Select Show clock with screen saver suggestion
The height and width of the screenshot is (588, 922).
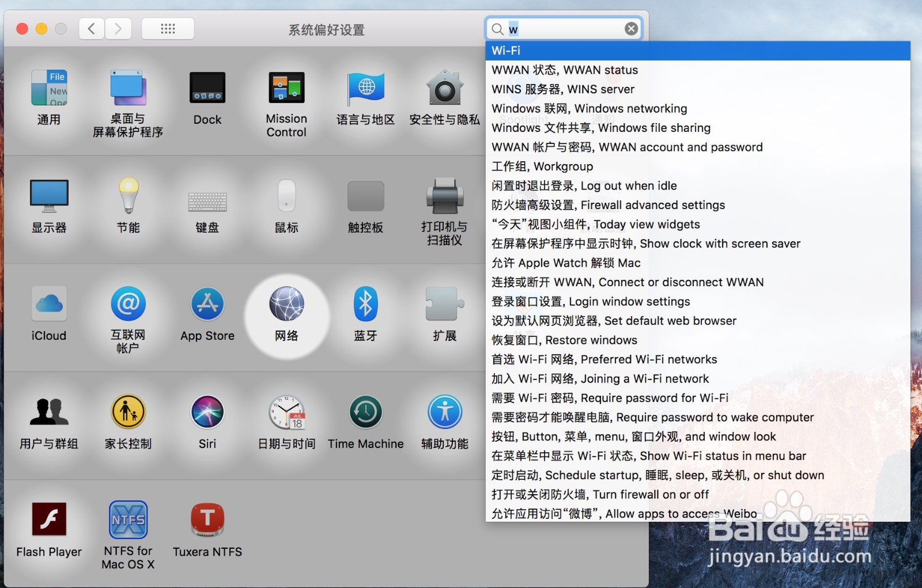698,244
